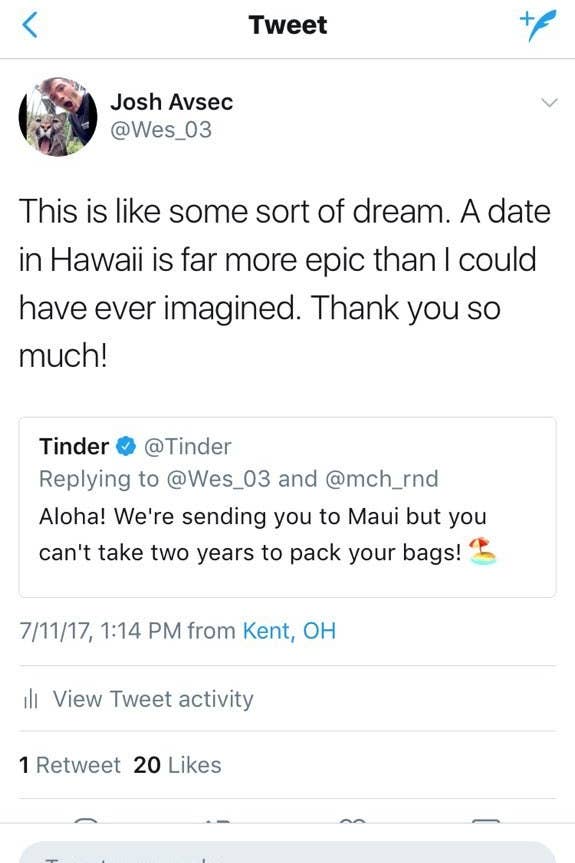Show the 20 Likes list
The width and height of the screenshot is (575, 863).
177,765
